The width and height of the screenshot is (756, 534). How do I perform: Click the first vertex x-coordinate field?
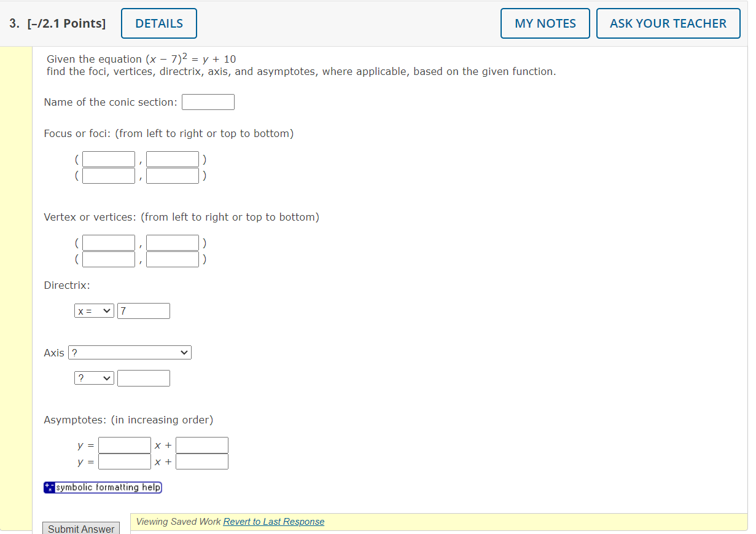[x=109, y=242]
